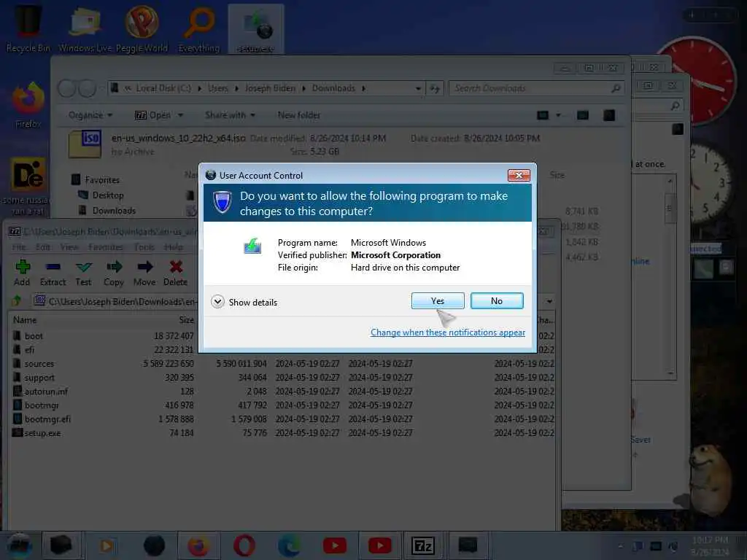Sort 7-Zip list by Name column
Image resolution: width=747 pixels, height=560 pixels.
(x=25, y=320)
